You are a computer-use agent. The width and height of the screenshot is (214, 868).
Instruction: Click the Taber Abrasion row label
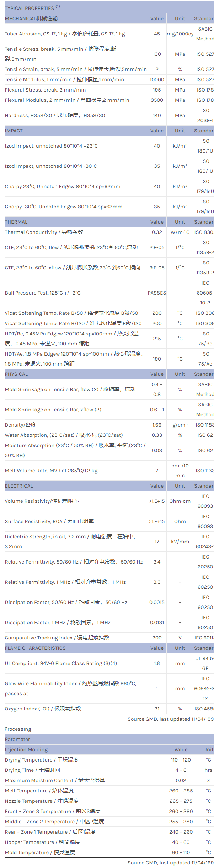click(65, 34)
